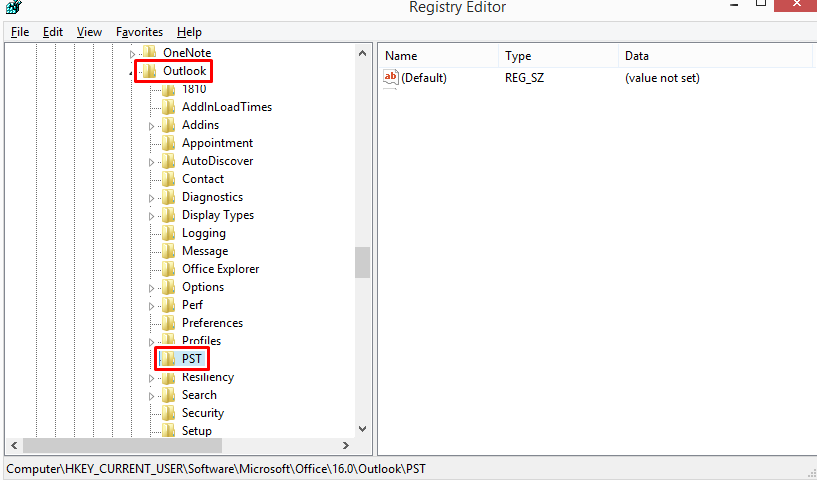Expand the Resiliency key
Screen dimensions: 817x480
[x=152, y=378]
